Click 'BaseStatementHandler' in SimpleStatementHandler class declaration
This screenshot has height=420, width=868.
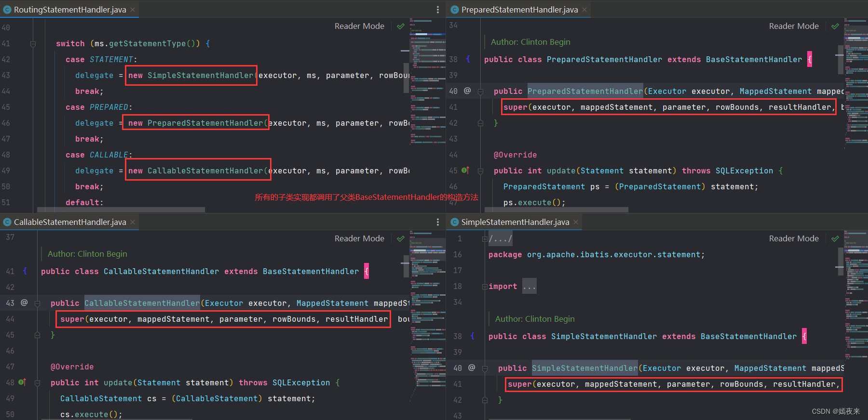pos(748,337)
